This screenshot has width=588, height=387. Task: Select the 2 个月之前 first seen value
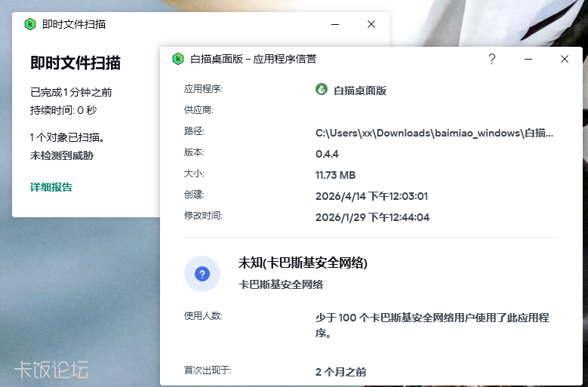(341, 372)
